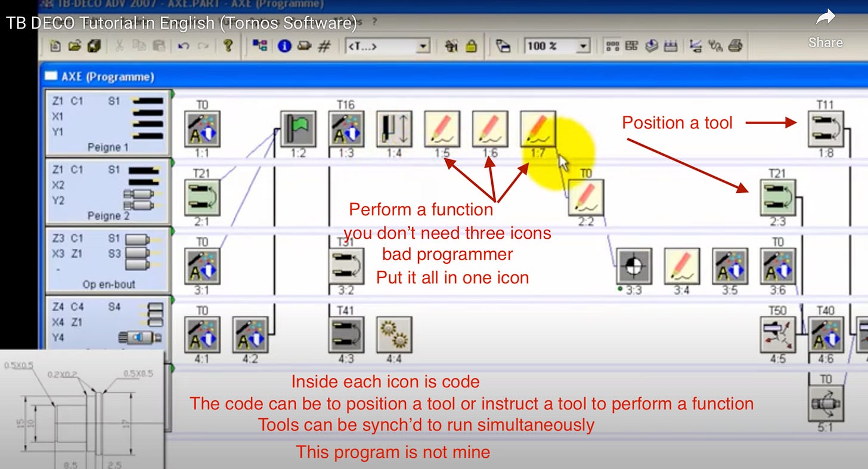Select operation 1:4 icon
Viewport: 868px width, 469px height.
pos(395,129)
